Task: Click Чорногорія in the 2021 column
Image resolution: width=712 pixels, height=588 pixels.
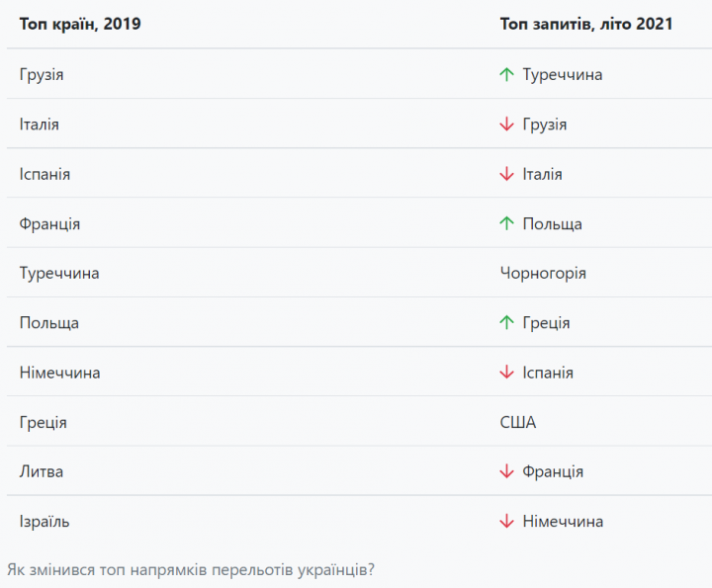Action: (544, 273)
